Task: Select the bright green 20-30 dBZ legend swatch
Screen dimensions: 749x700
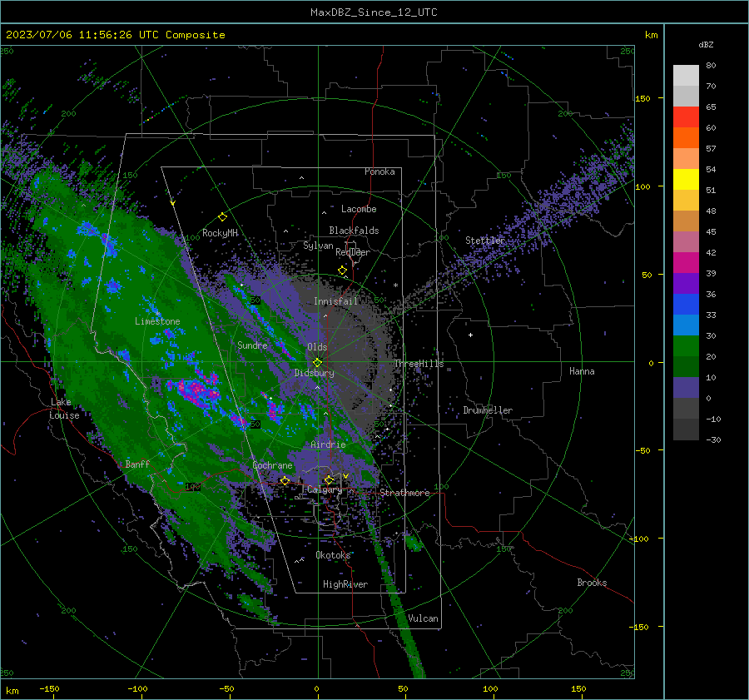Action: [x=686, y=346]
